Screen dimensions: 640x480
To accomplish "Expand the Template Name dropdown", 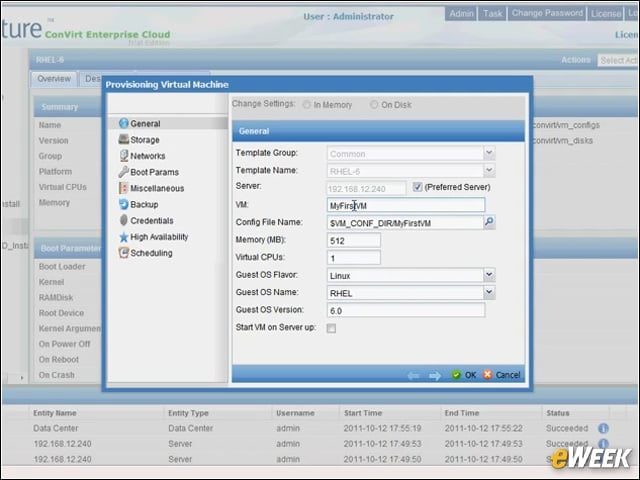I will [489, 170].
